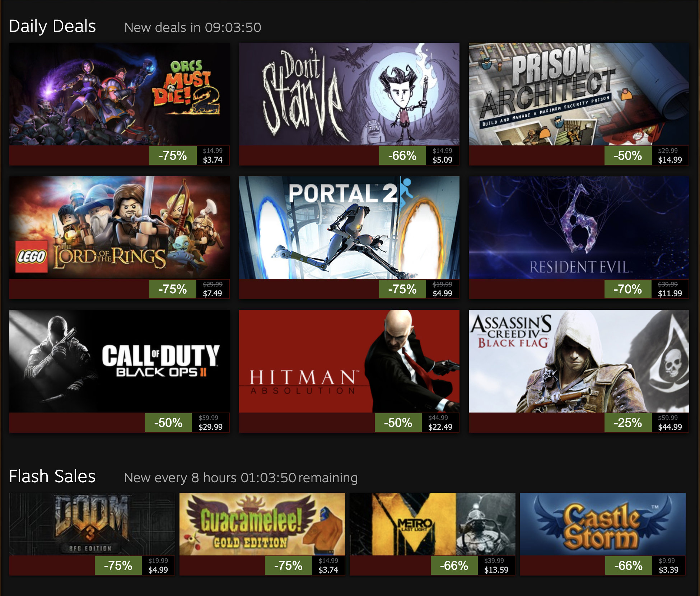
Task: Click the $14.99 price for Prison Architect
Action: coord(670,160)
